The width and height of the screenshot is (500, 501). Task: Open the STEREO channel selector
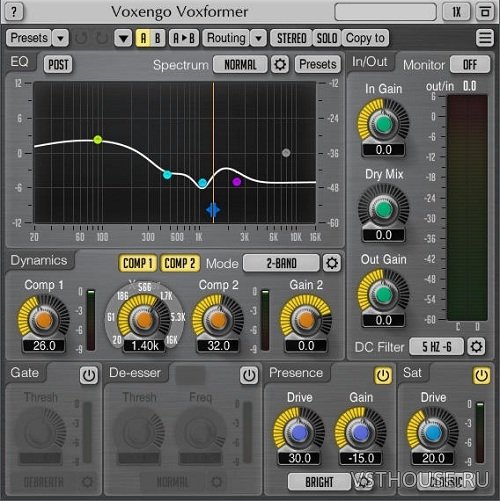point(291,38)
